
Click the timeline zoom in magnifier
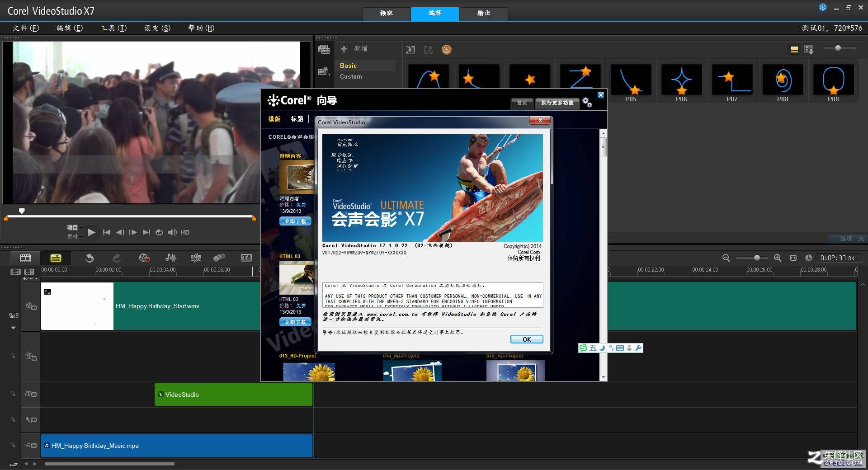[x=778, y=258]
